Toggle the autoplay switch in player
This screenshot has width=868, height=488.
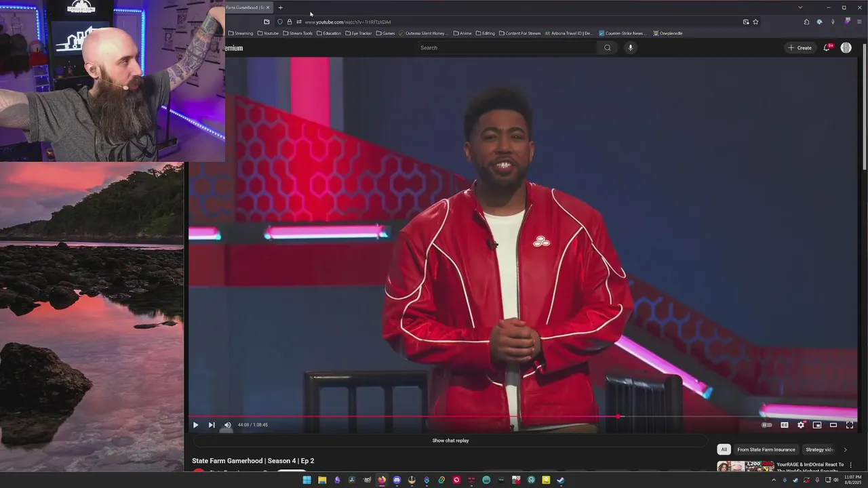point(767,425)
